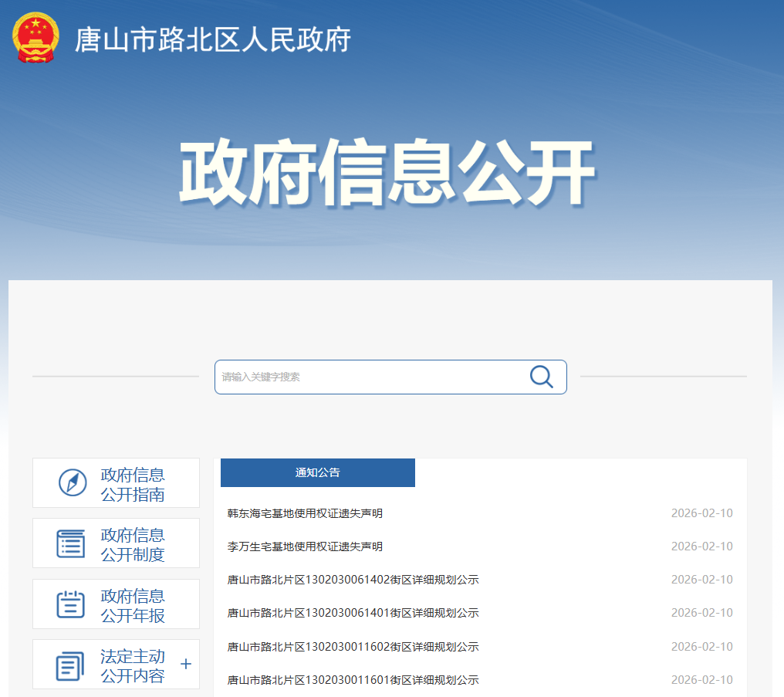Click the national emblem logo
The width and height of the screenshot is (784, 697).
click(x=36, y=38)
